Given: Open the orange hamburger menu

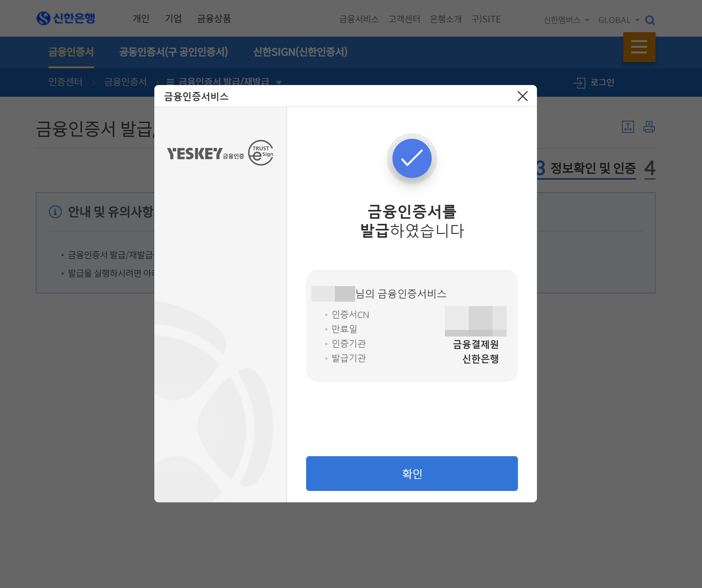Looking at the screenshot, I should 639,47.
